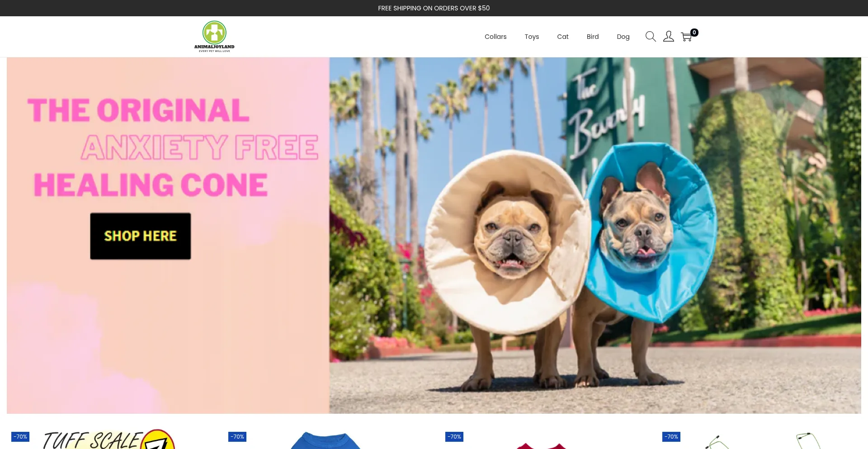Click the cart item count badge

(694, 33)
